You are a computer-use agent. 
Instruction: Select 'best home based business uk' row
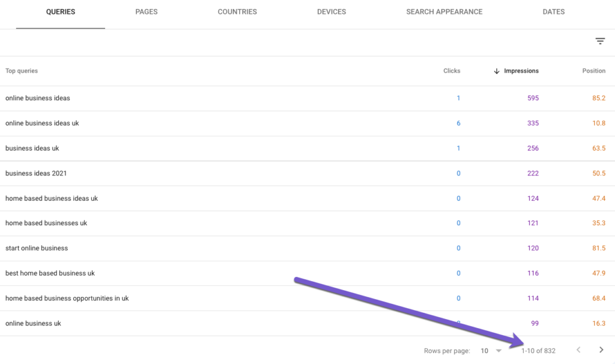coord(50,273)
